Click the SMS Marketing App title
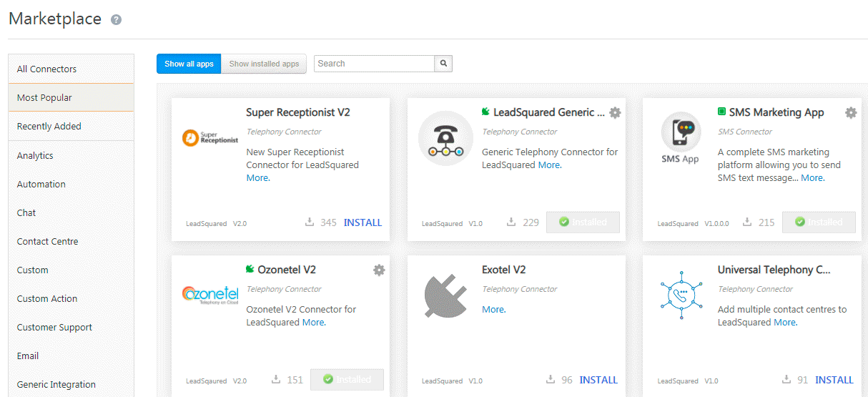This screenshot has height=397, width=868. click(x=776, y=112)
